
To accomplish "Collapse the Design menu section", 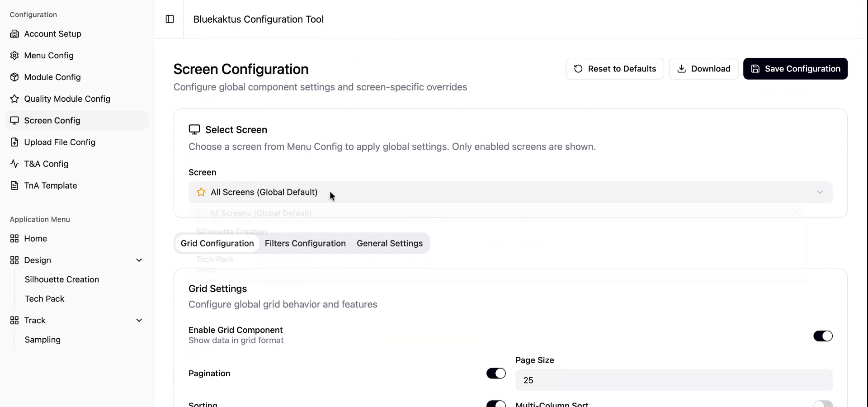I will pyautogui.click(x=139, y=260).
